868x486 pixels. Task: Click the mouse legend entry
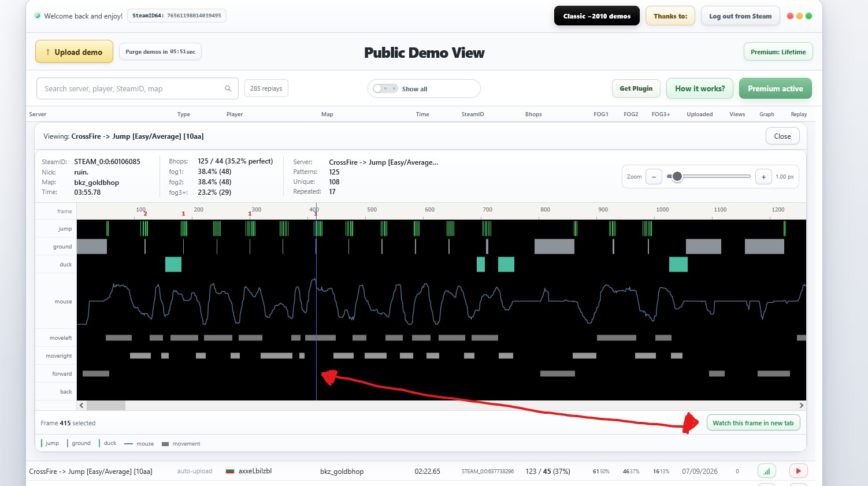point(139,444)
